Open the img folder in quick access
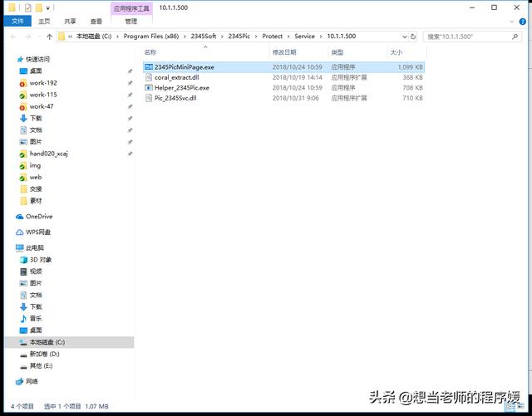Image resolution: width=532 pixels, height=416 pixels. coord(35,165)
